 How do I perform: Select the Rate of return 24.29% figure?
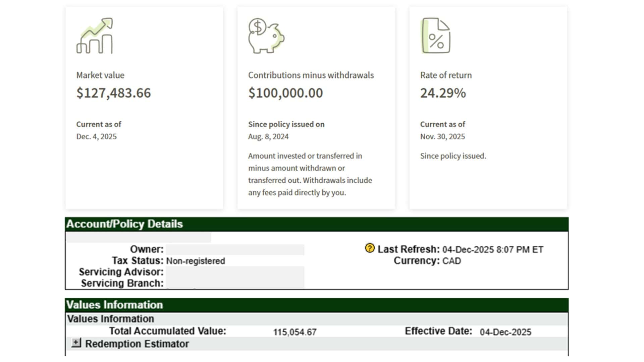coord(443,94)
